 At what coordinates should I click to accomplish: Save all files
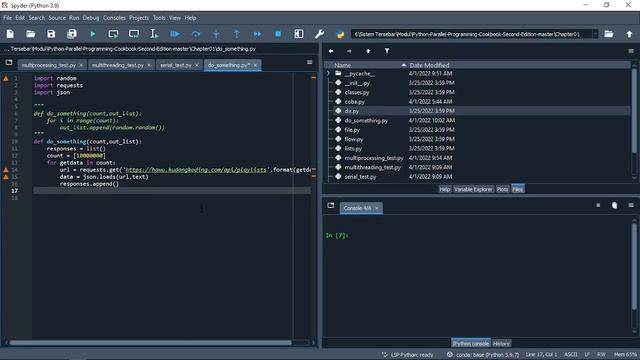coord(72,34)
